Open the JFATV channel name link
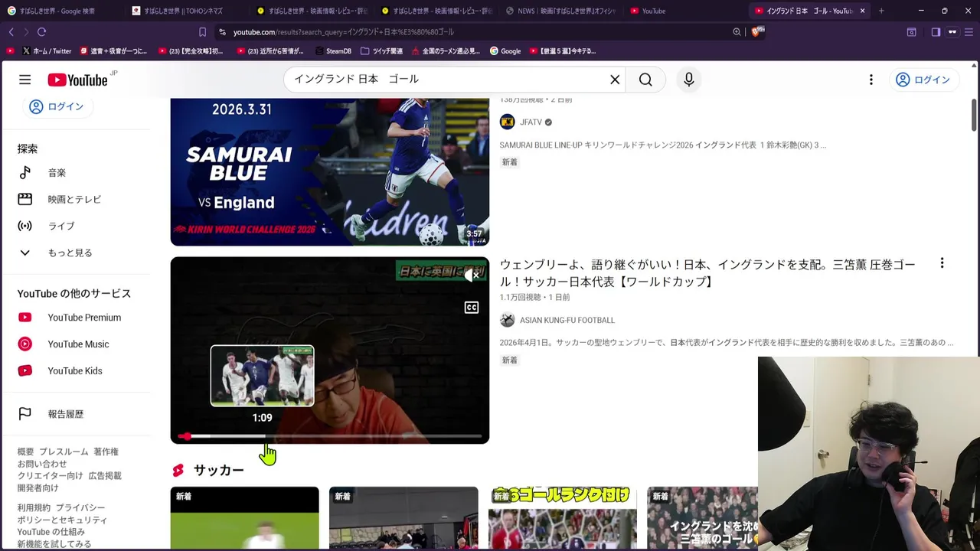This screenshot has height=551, width=980. click(x=531, y=122)
